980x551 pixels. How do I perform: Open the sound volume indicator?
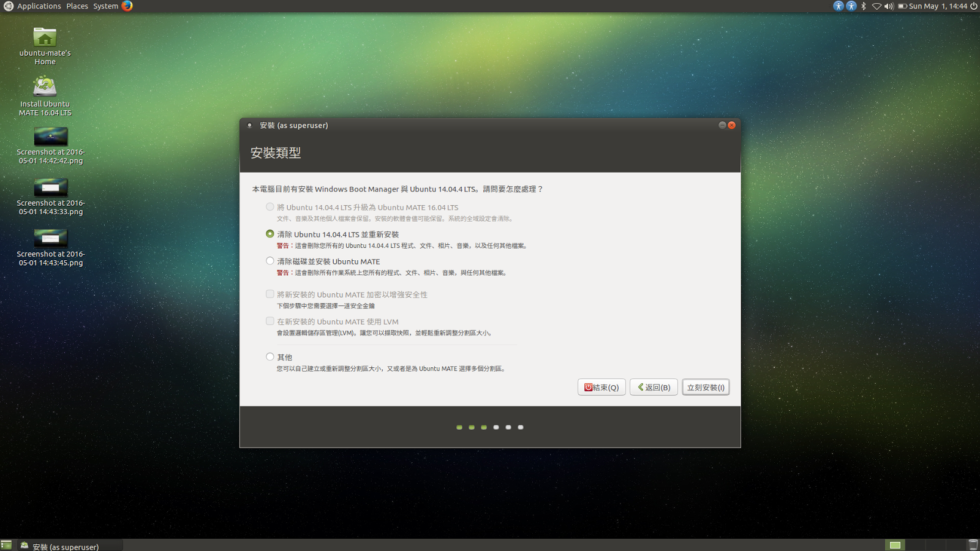pyautogui.click(x=889, y=6)
